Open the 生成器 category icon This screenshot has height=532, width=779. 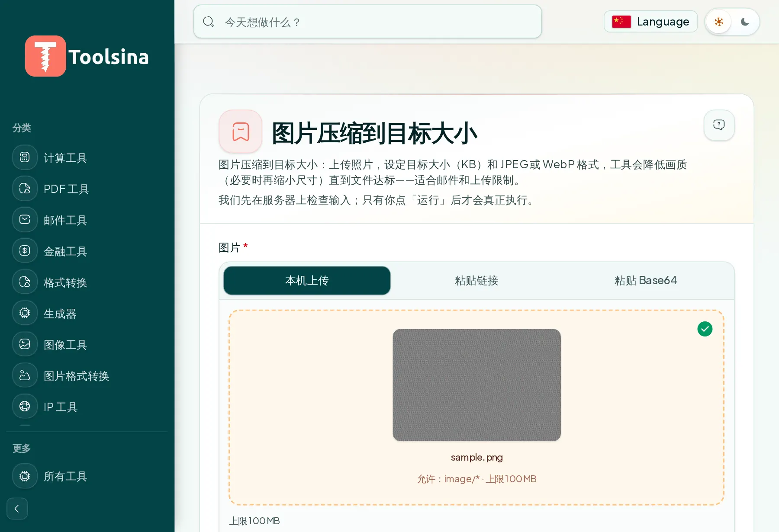25,313
